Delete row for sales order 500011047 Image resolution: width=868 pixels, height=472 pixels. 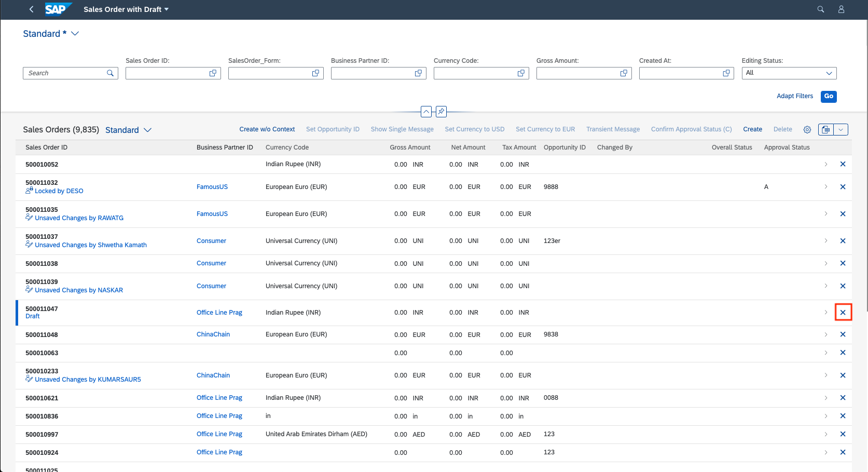coord(843,313)
